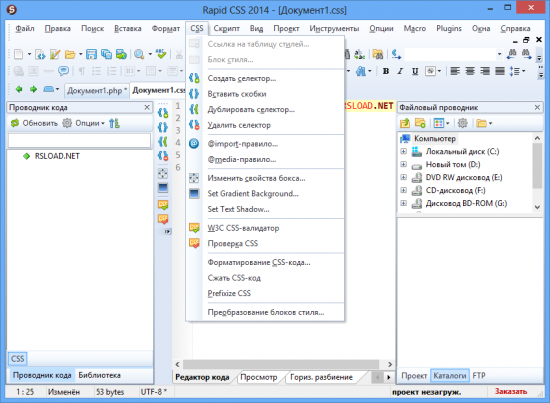Image resolution: width=550 pixels, height=403 pixels.
Task: Expand Новый том (D:) tree node
Action: click(403, 164)
